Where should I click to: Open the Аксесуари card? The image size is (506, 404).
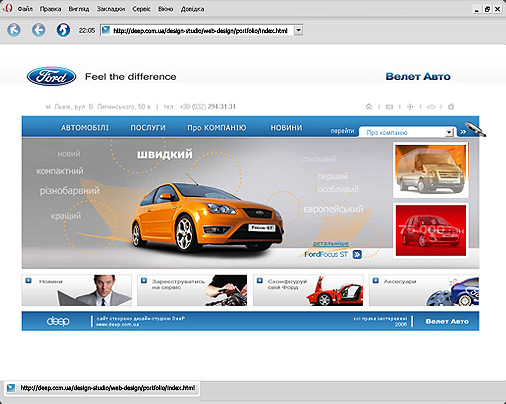pyautogui.click(x=424, y=290)
